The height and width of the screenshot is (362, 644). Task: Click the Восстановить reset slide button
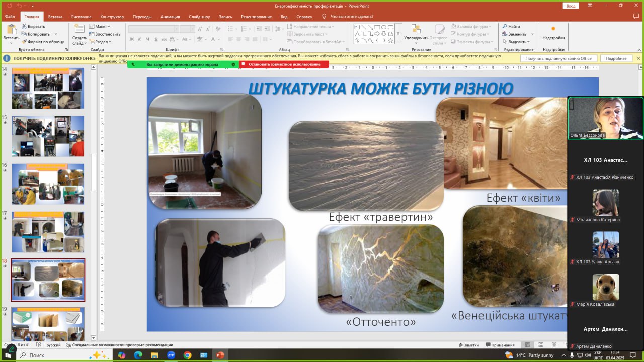(x=105, y=34)
